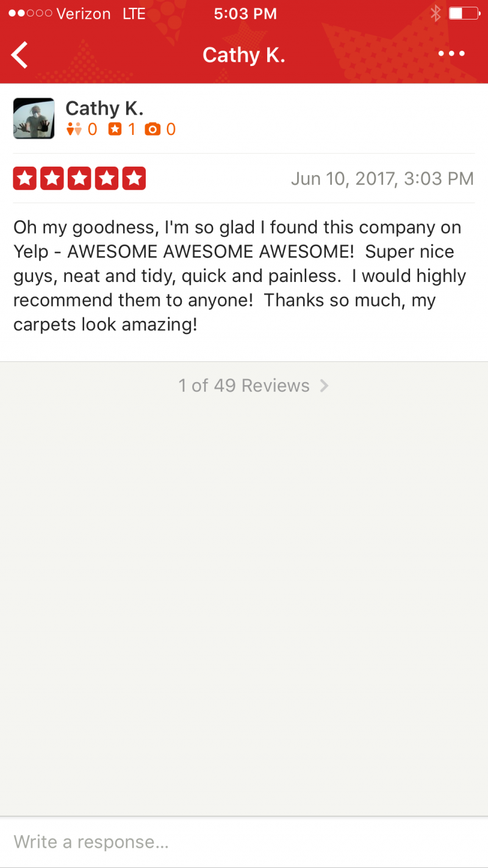Tap the fifth red rating star
The width and height of the screenshot is (488, 868).
pyautogui.click(x=134, y=178)
